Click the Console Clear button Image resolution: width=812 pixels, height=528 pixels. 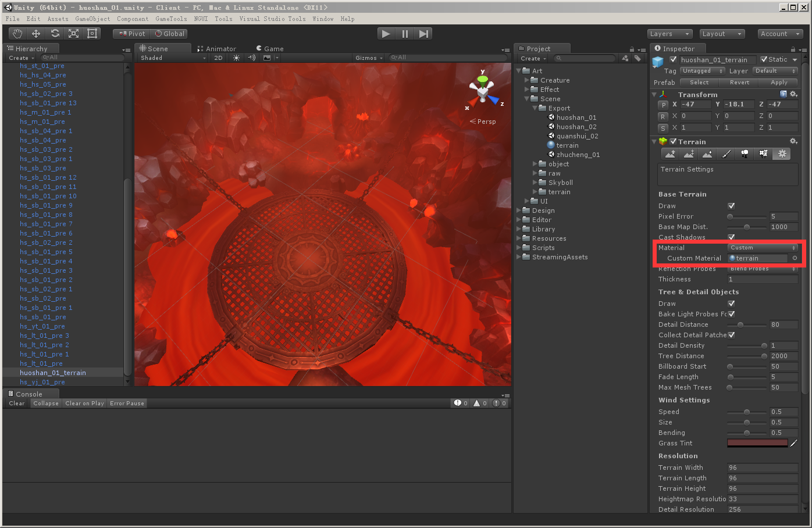coord(17,404)
